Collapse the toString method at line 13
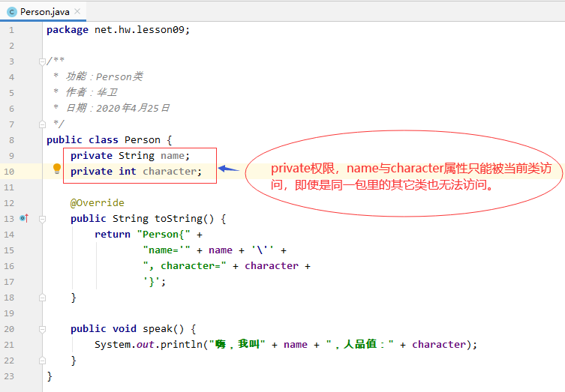 [42, 219]
